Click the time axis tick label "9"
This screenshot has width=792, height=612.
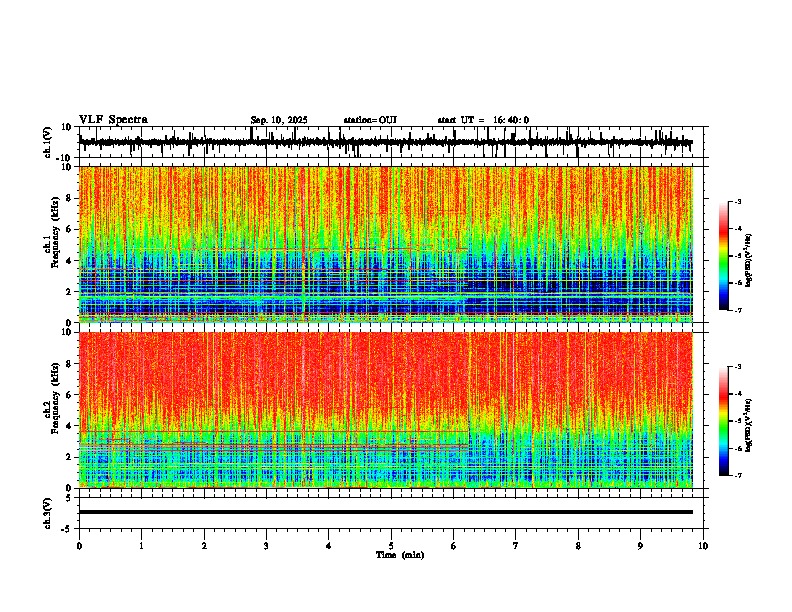coord(640,546)
